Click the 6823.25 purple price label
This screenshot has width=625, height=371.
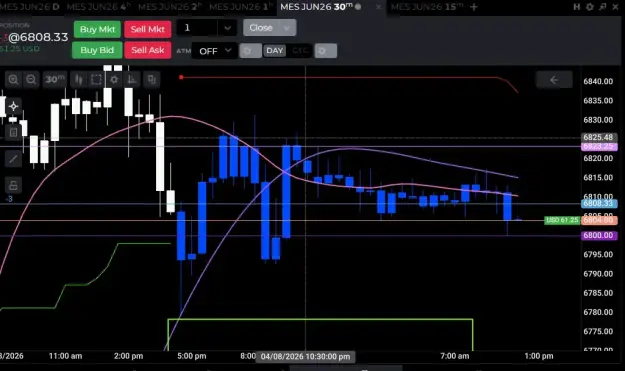(599, 147)
